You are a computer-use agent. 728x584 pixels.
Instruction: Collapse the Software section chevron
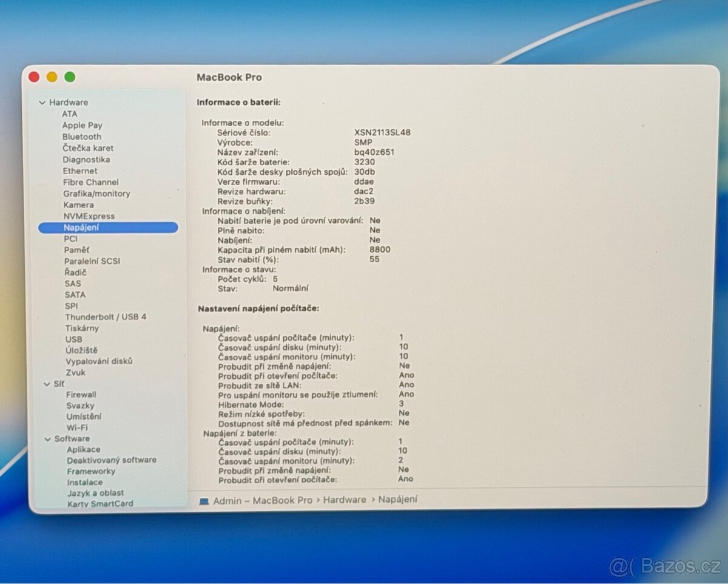point(48,439)
